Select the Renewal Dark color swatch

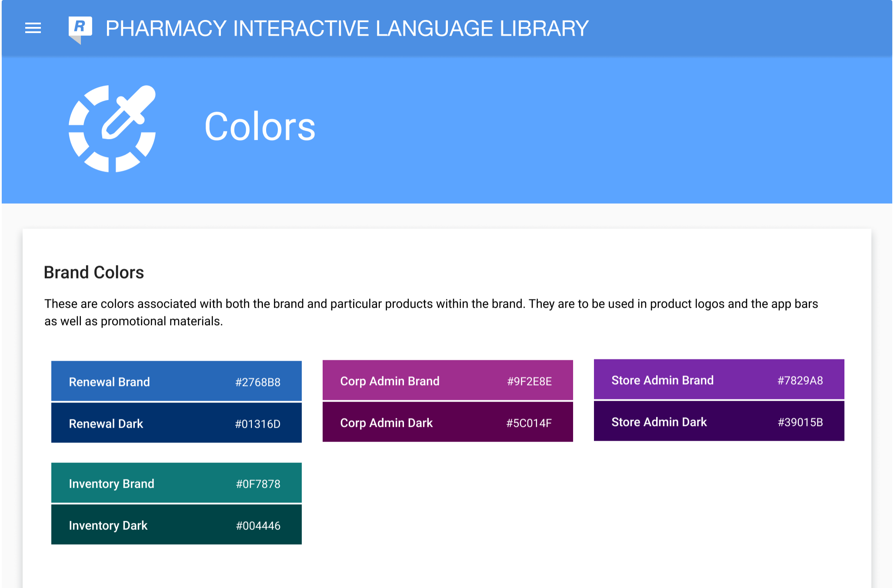pos(176,422)
